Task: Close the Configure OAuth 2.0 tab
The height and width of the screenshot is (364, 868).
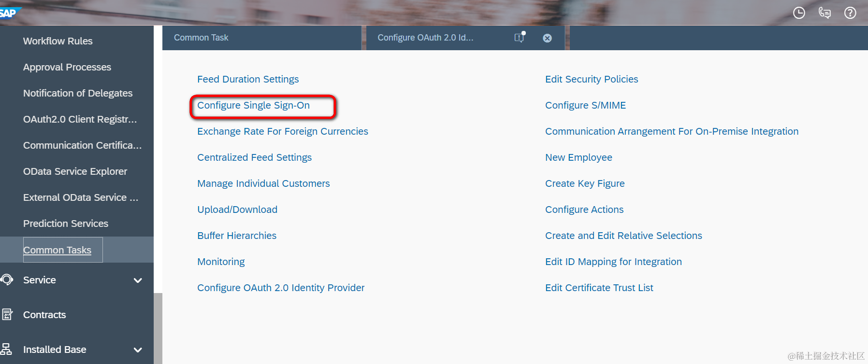Action: click(547, 38)
